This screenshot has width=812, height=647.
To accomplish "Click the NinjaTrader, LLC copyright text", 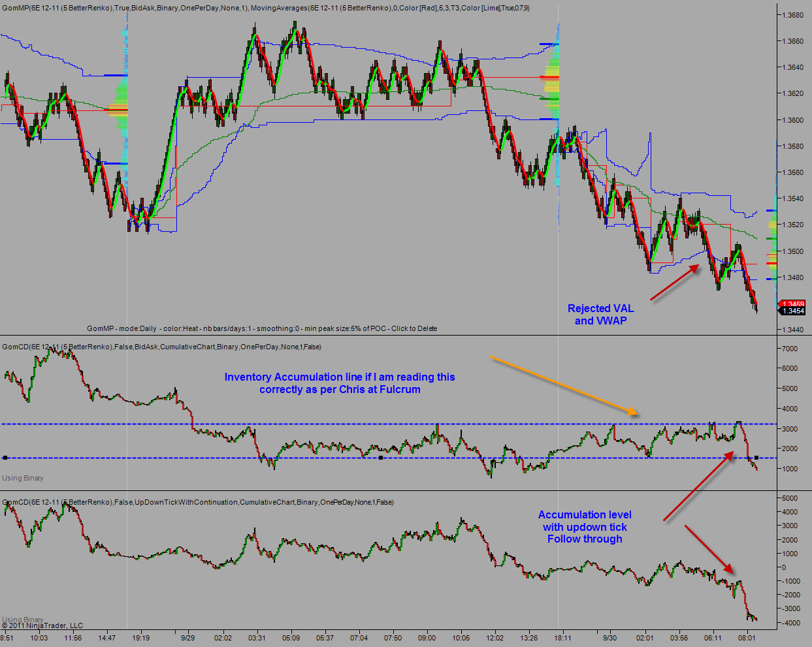I will [42, 625].
